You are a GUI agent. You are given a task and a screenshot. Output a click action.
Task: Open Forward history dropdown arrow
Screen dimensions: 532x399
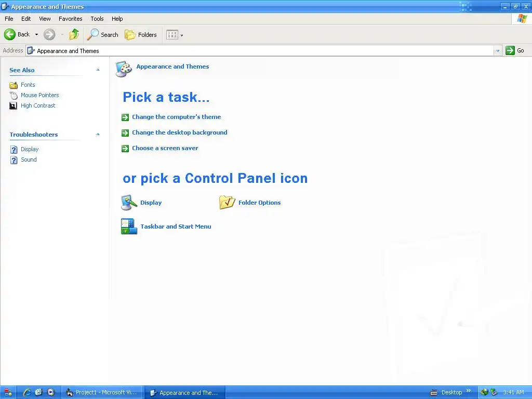(62, 35)
